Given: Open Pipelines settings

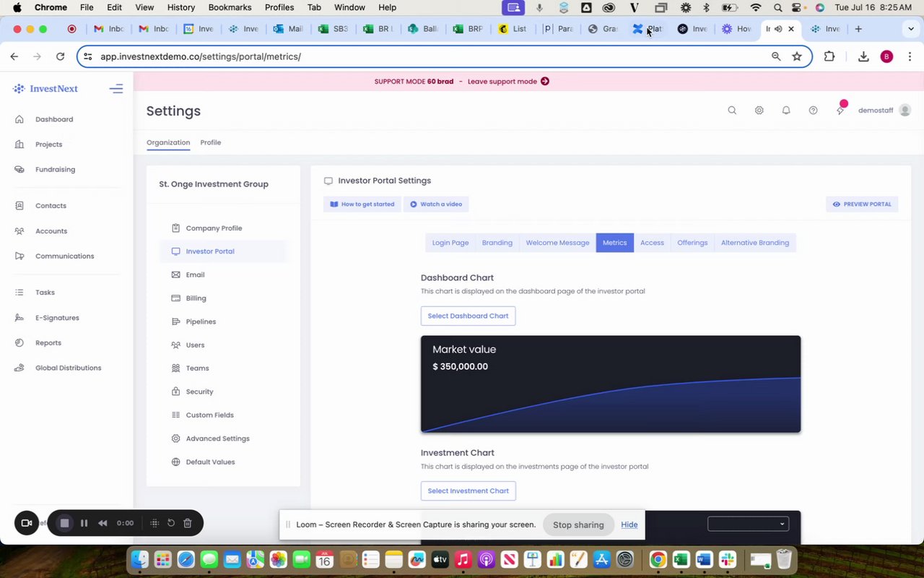Looking at the screenshot, I should coord(201,322).
